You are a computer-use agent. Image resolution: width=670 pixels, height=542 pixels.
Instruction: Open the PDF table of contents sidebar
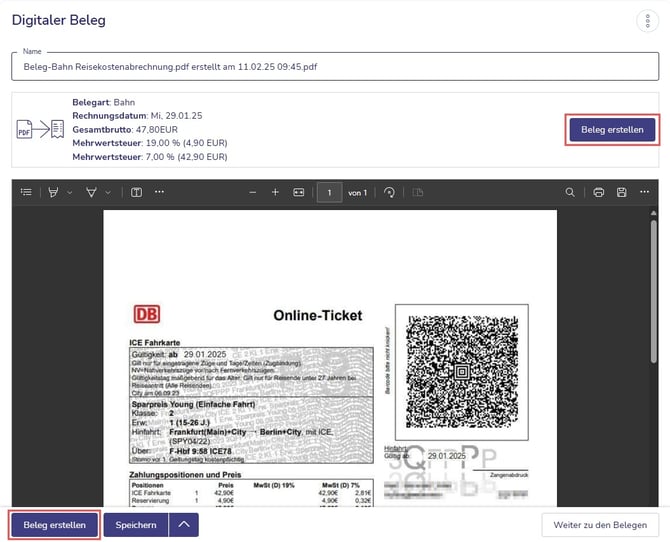[26, 192]
